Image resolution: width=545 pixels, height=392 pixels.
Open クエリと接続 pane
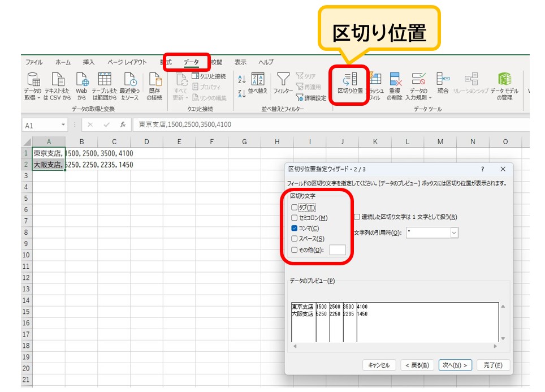[x=209, y=76]
